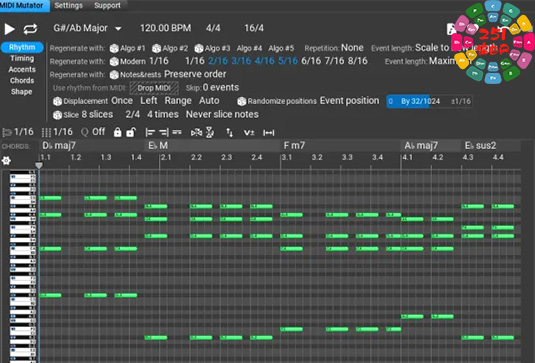Toggle the 5/16 step length
The image size is (535, 363).
(288, 61)
